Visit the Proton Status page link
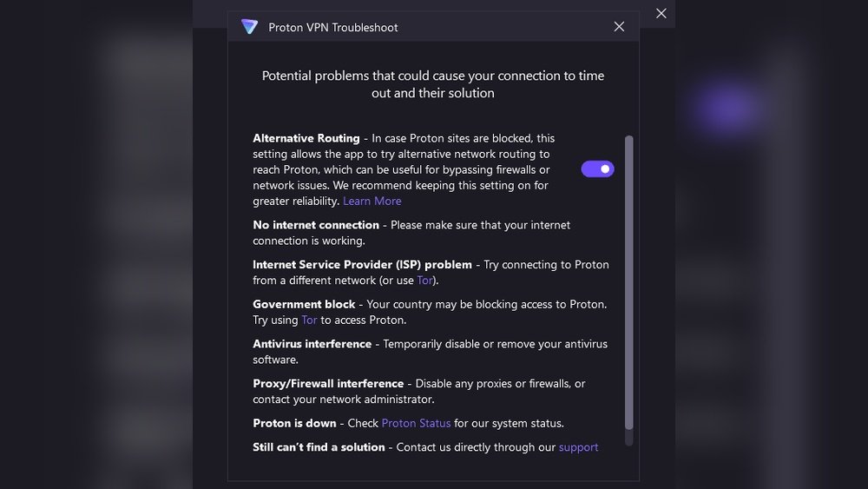868x489 pixels. [x=416, y=423]
